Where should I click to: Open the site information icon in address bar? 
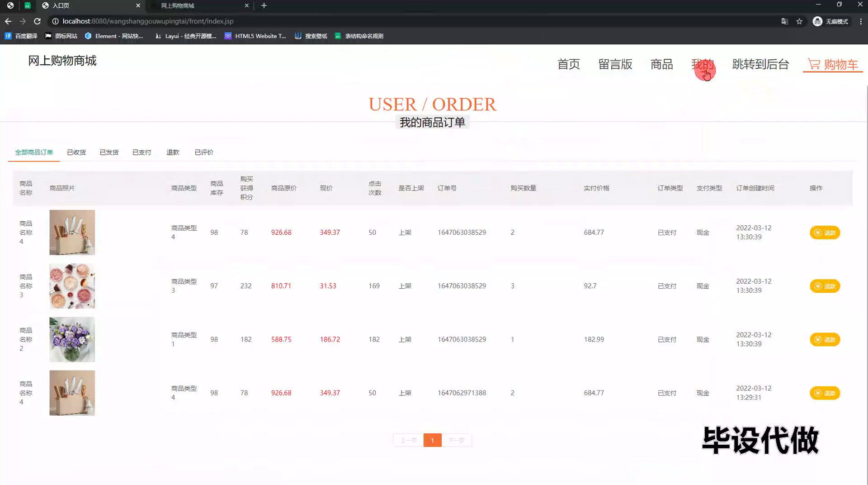coord(55,21)
